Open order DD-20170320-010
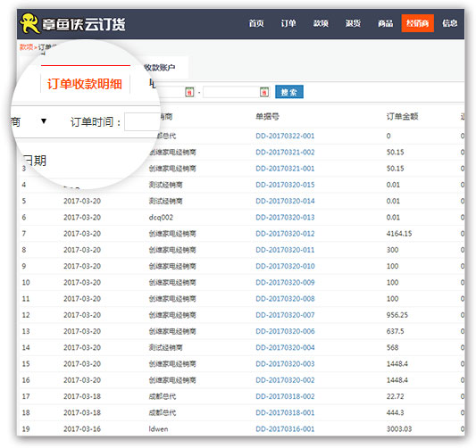476x448 pixels. (x=285, y=266)
